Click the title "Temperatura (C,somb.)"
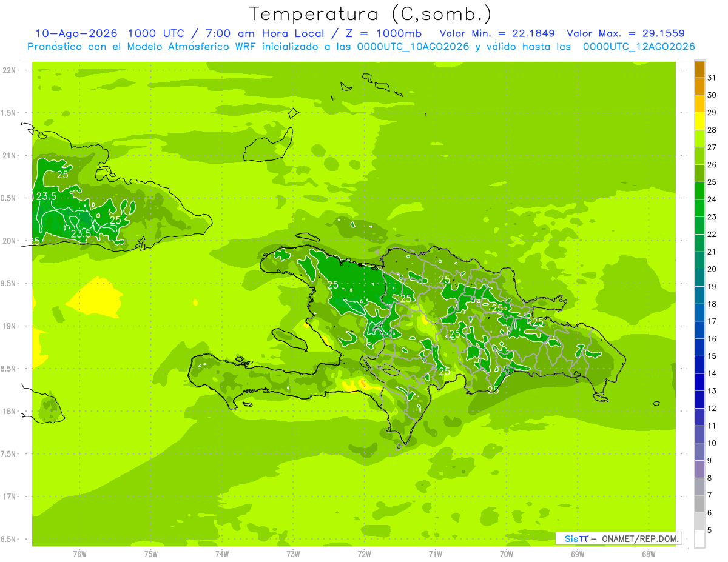Viewport: 728px width, 562px height. (370, 14)
